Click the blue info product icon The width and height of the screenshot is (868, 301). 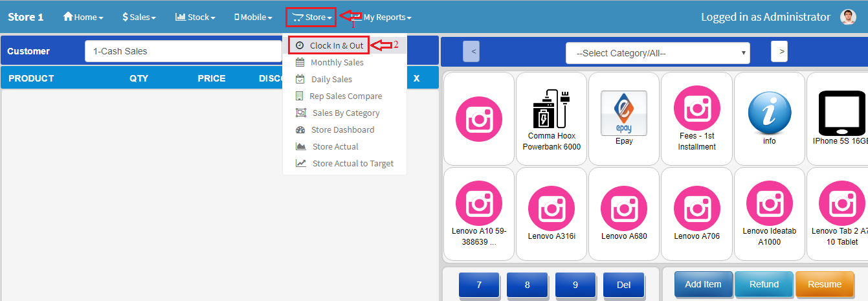pos(769,113)
